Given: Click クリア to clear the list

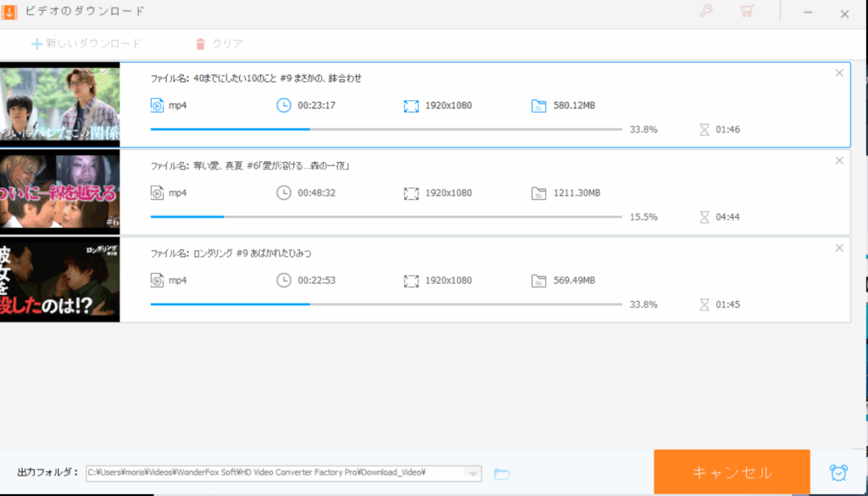Looking at the screenshot, I should 219,43.
